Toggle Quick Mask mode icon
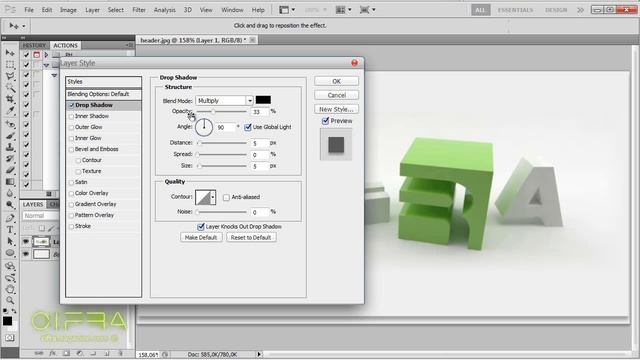The width and height of the screenshot is (640, 360). click(x=9, y=338)
